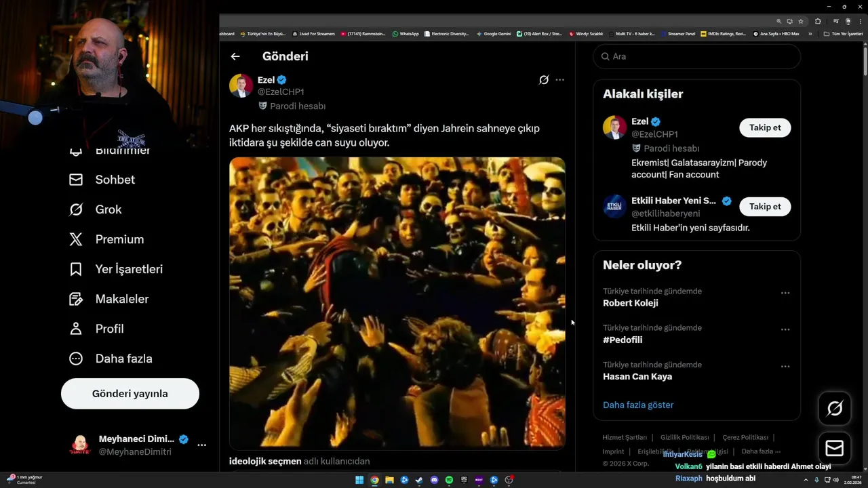
Task: Click the Ara search field
Action: pos(697,56)
